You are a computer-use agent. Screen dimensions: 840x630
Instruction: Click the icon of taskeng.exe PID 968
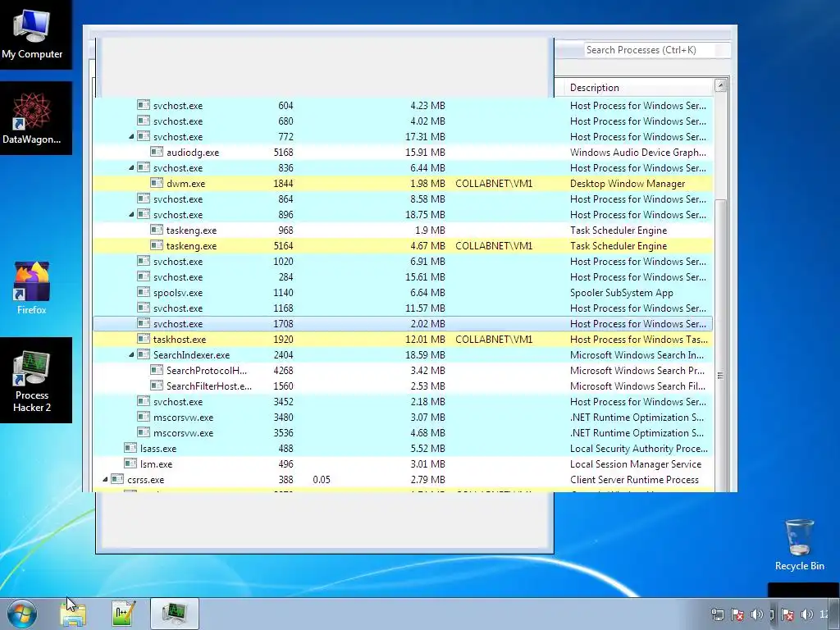(157, 230)
